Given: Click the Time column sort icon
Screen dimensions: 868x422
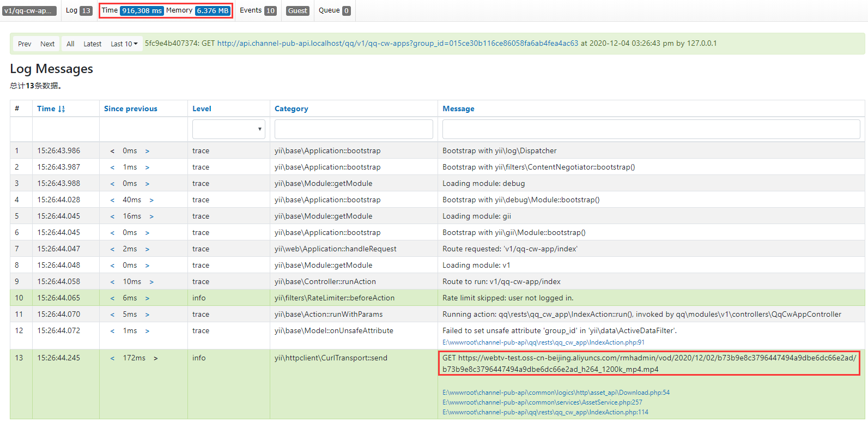Looking at the screenshot, I should (61, 109).
